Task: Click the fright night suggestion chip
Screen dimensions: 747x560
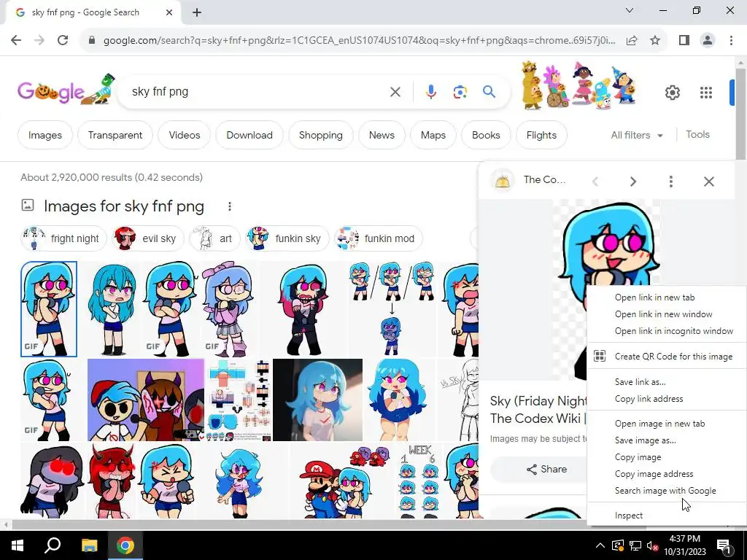Action: [x=64, y=238]
